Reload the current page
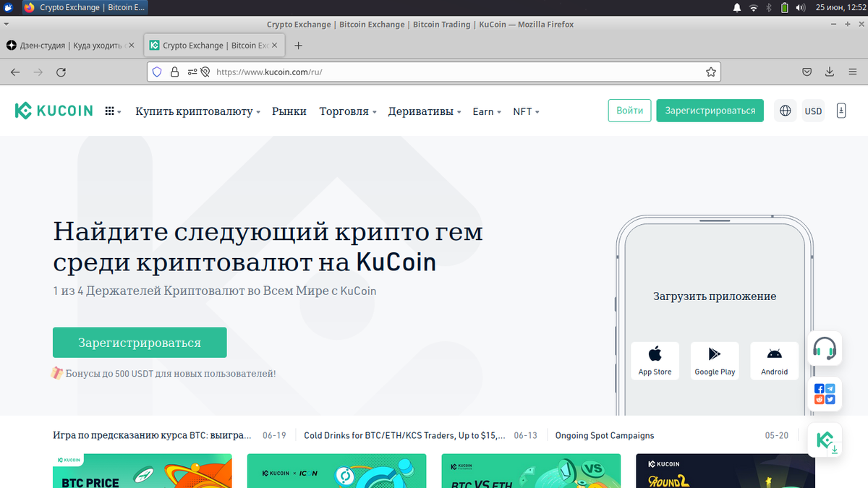This screenshot has width=868, height=488. click(x=61, y=72)
